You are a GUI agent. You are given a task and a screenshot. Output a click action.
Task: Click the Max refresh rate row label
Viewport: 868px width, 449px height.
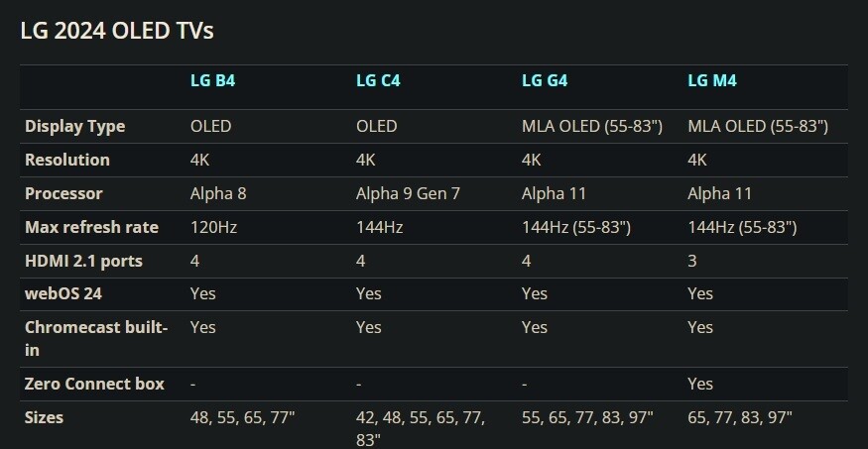click(x=91, y=227)
